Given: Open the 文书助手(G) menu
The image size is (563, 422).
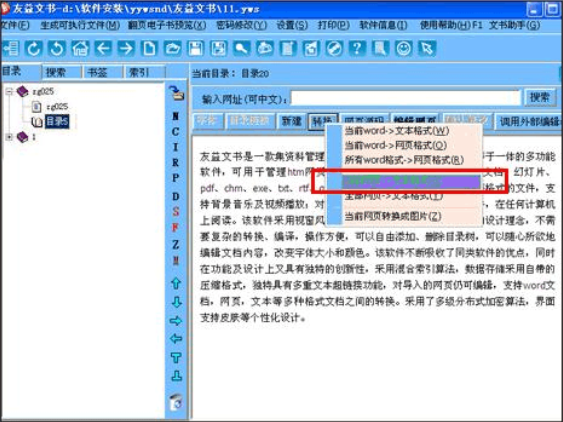Looking at the screenshot, I should 515,25.
